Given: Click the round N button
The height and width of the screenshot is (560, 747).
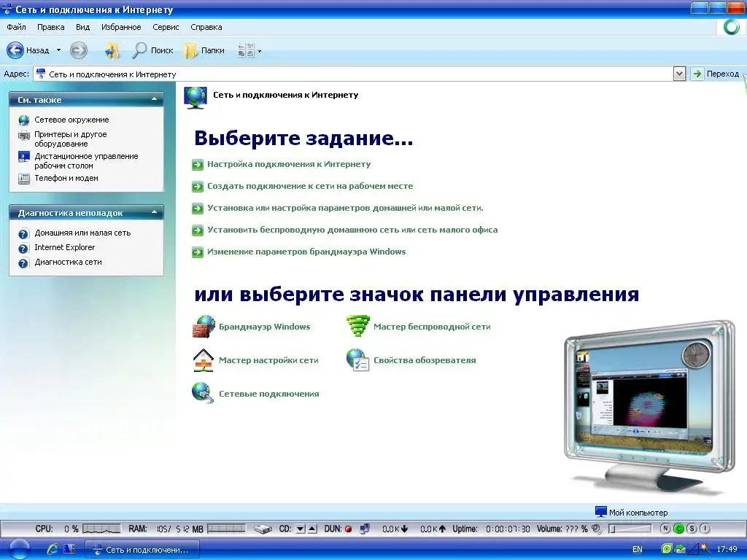Looking at the screenshot, I should pos(665,529).
